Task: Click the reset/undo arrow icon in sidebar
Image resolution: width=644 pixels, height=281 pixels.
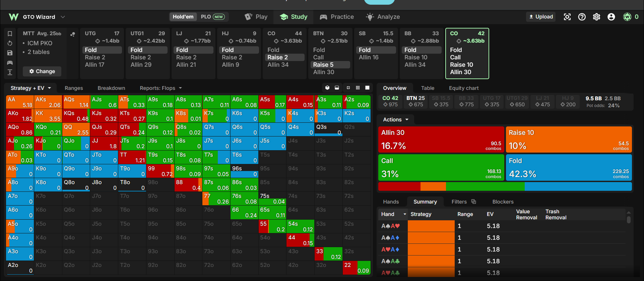Action: pos(10,43)
